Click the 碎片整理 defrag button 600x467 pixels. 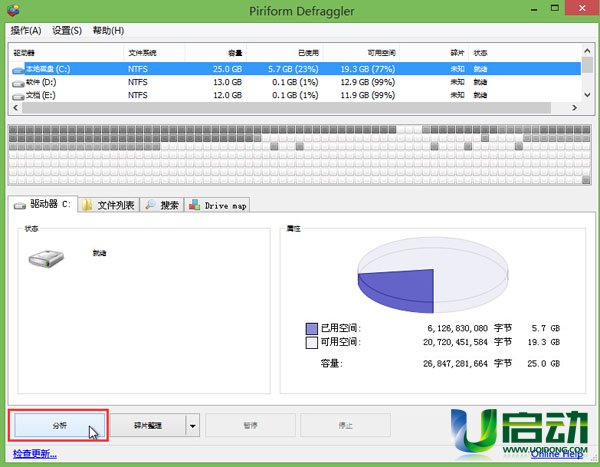pyautogui.click(x=148, y=425)
